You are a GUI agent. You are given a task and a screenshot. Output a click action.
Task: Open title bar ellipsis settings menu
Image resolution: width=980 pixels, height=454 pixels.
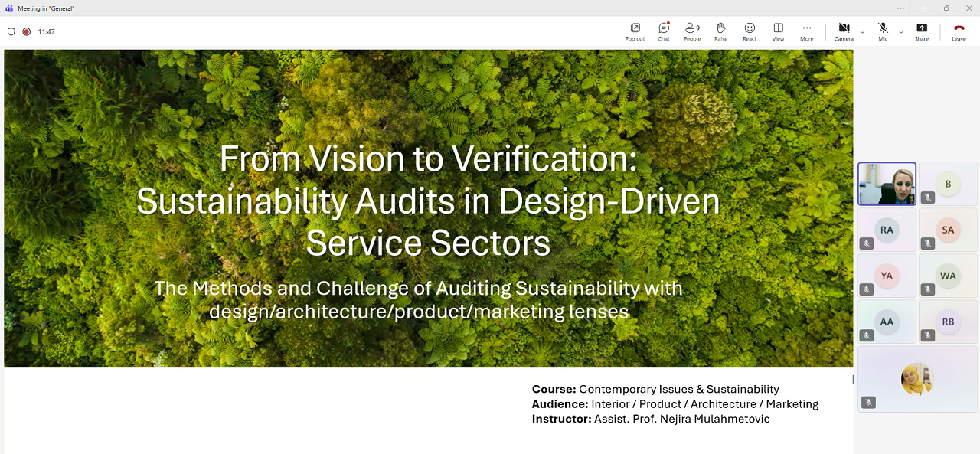pyautogui.click(x=900, y=8)
